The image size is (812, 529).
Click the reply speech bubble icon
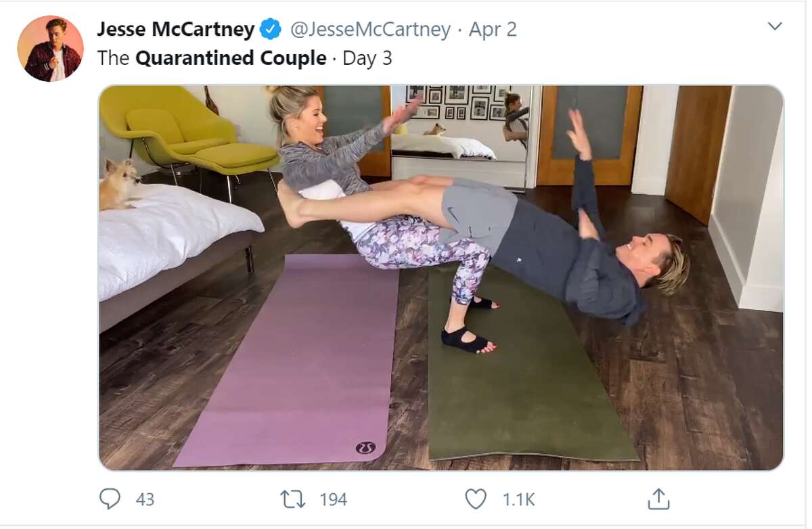click(110, 499)
